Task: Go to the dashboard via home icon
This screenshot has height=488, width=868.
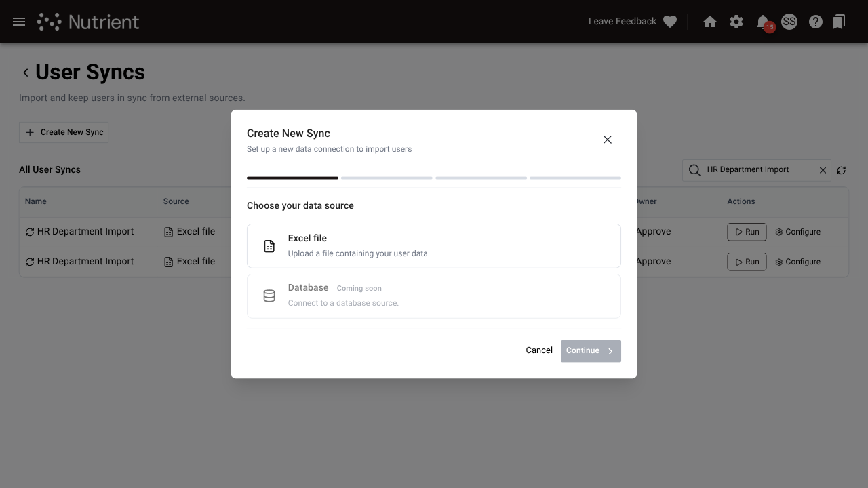Action: 709,21
